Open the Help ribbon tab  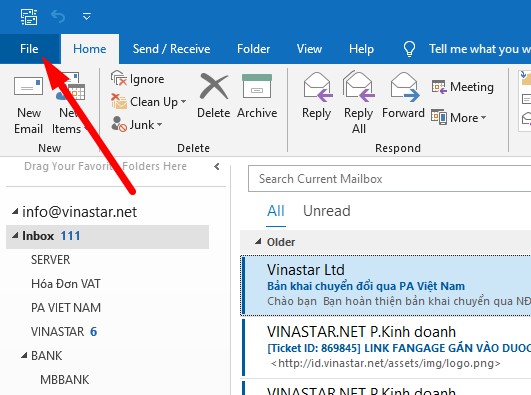361,49
